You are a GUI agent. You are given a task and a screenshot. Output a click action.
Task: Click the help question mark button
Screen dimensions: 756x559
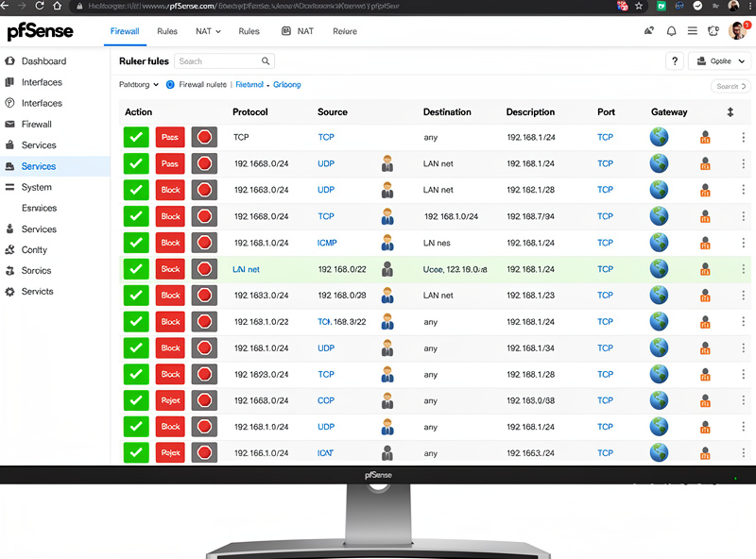click(x=675, y=61)
